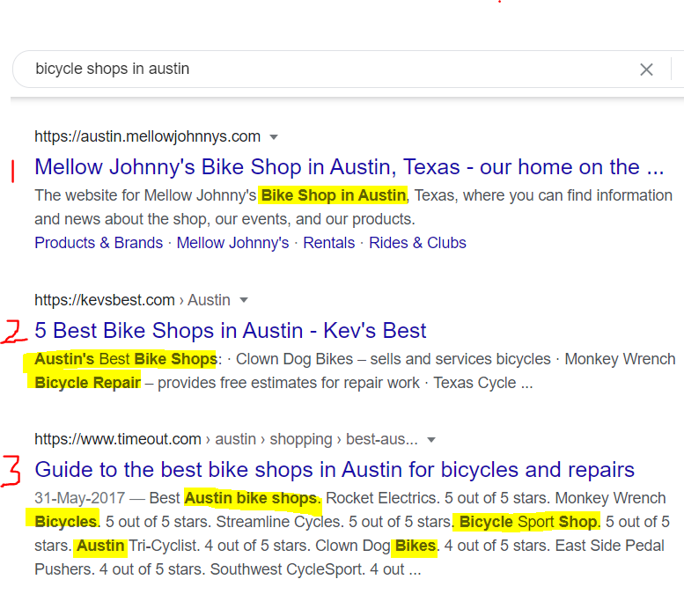Viewport: 684px width, 616px height.
Task: Clear the search box with the X icon
Action: 646,70
